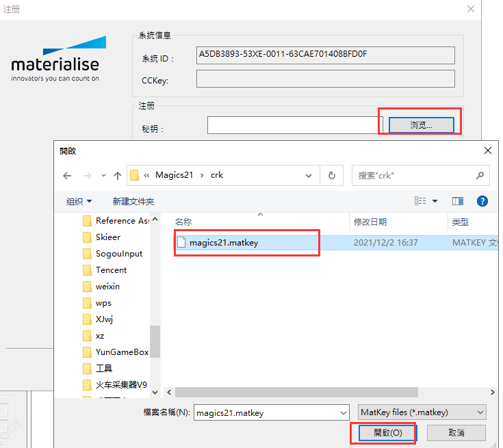This screenshot has width=503, height=448.
Task: Refresh the crk folder listing
Action: tap(332, 175)
